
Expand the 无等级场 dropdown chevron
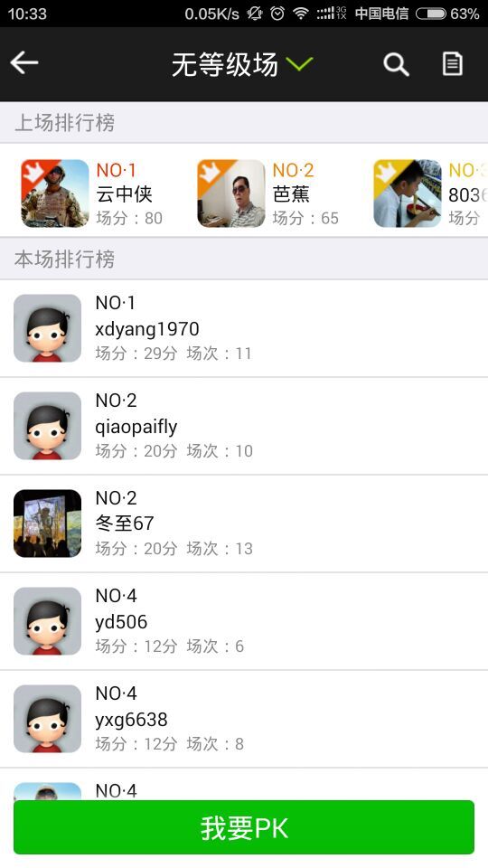(x=300, y=64)
